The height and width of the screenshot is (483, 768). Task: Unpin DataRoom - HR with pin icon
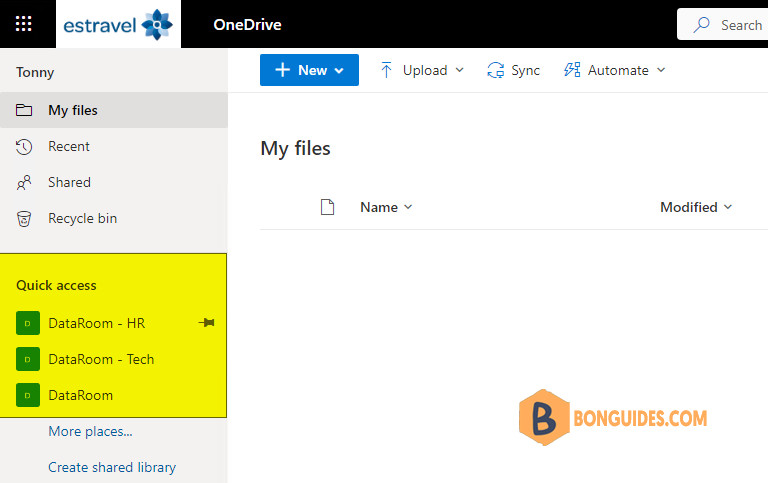206,322
